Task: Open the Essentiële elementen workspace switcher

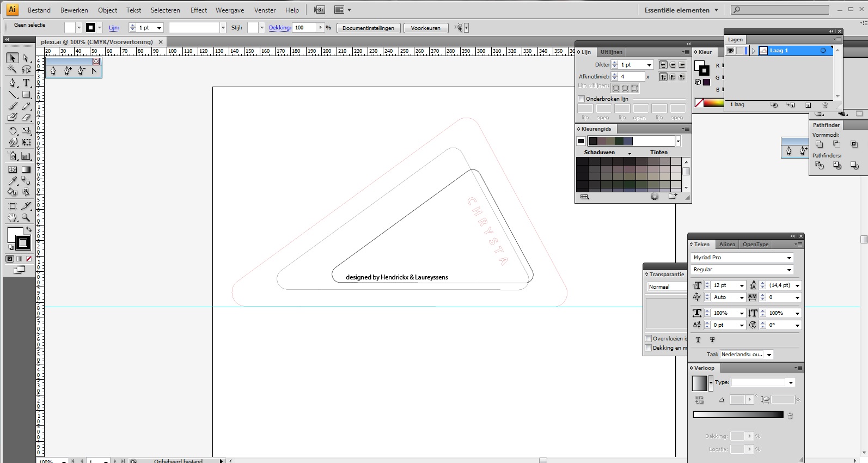Action: 681,10
